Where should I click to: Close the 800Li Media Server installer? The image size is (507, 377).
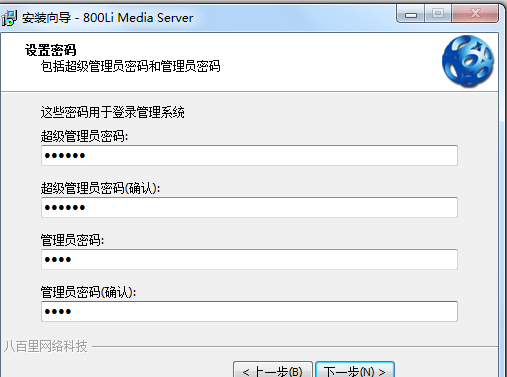point(475,14)
